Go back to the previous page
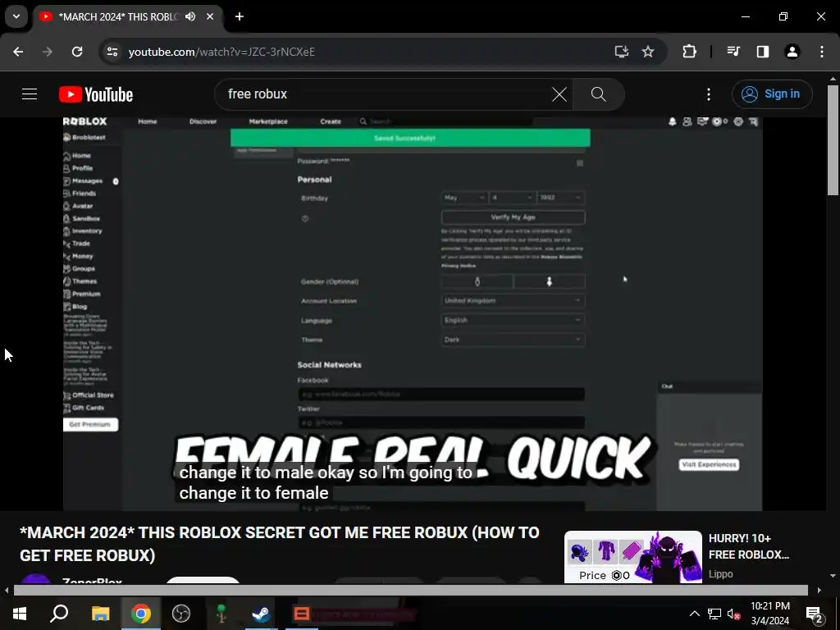This screenshot has height=630, width=840. click(x=18, y=52)
